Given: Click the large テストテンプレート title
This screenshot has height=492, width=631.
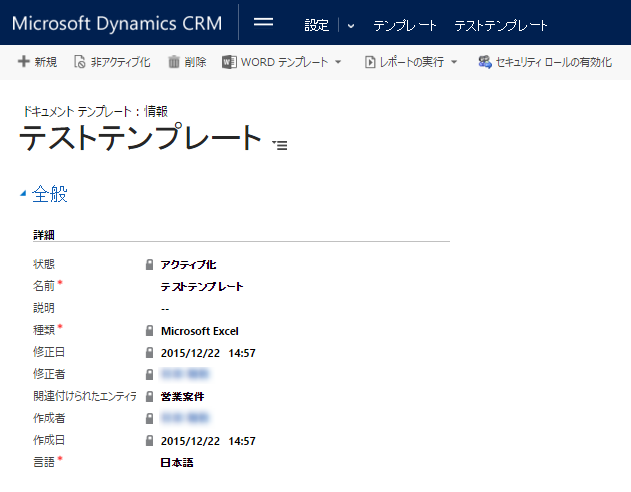Looking at the screenshot, I should click(141, 137).
